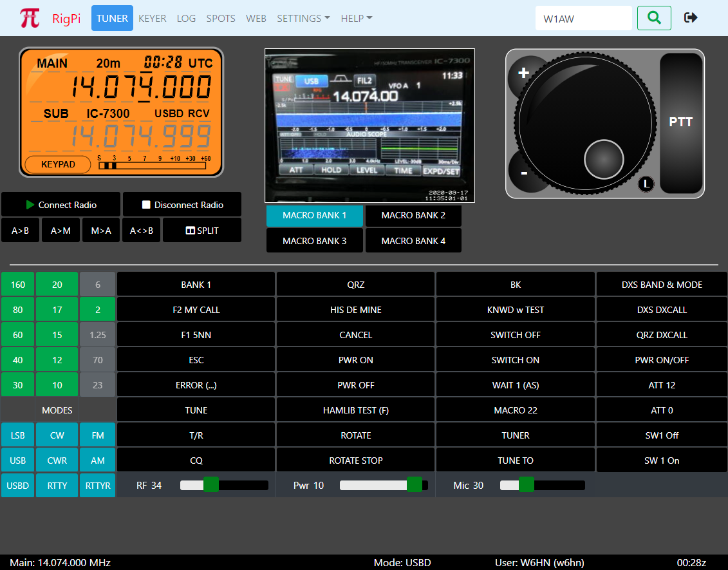Viewport: 728px width, 570px height.
Task: Click the logout arrow icon
Action: (691, 18)
